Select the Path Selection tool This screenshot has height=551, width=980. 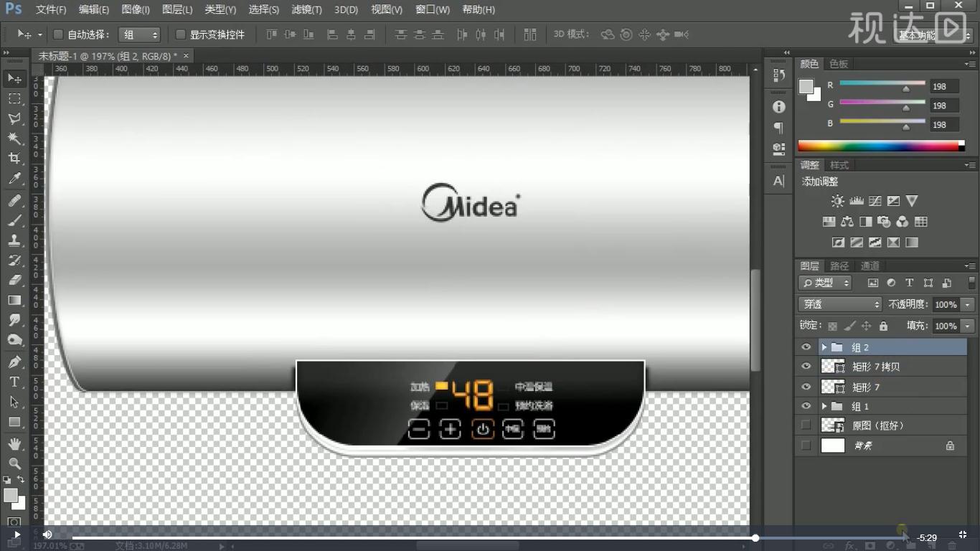14,402
